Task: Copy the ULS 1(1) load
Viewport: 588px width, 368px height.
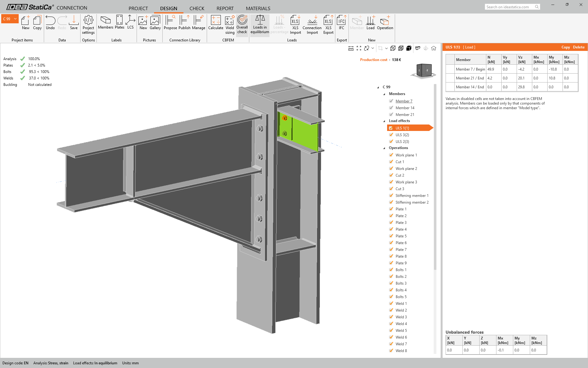Action: [x=566, y=47]
